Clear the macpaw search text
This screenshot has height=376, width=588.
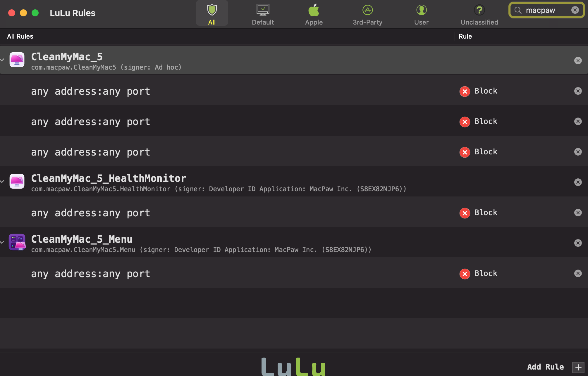click(575, 10)
